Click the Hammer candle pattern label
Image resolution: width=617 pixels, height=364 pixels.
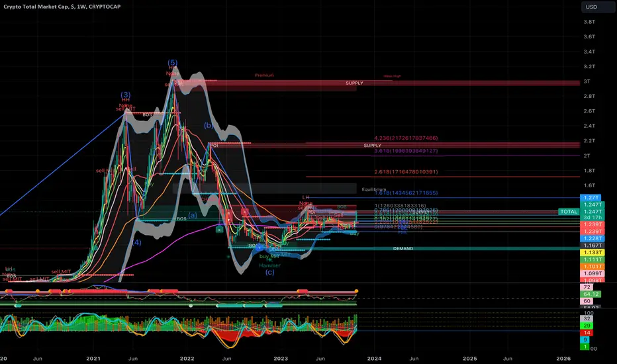click(269, 265)
